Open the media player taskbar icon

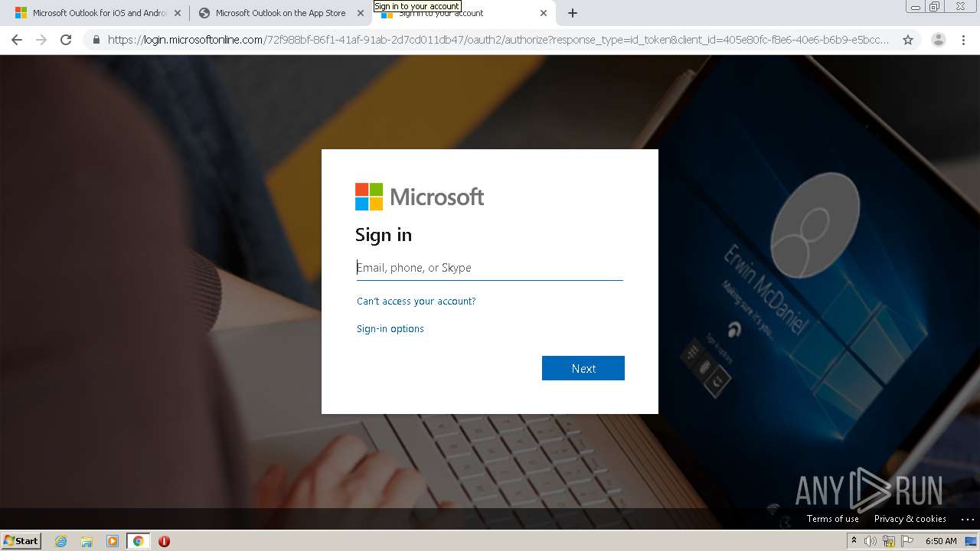click(113, 541)
